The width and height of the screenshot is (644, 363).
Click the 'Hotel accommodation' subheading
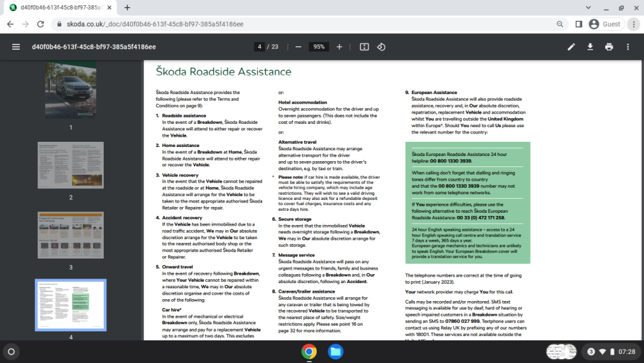click(x=303, y=103)
